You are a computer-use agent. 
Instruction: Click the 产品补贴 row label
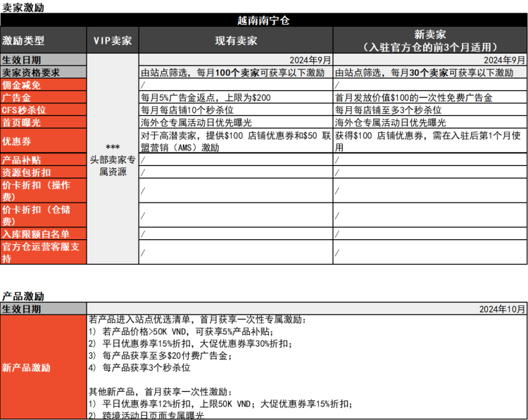43,160
